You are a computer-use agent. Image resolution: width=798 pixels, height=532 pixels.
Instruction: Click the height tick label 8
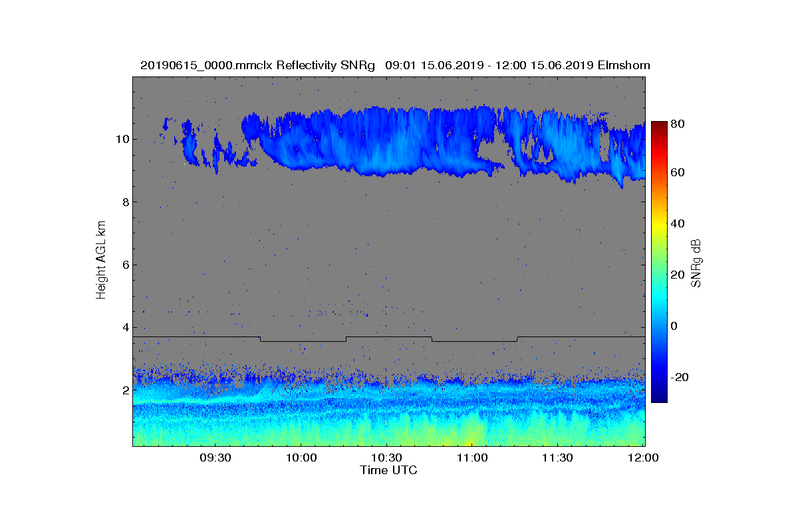124,201
